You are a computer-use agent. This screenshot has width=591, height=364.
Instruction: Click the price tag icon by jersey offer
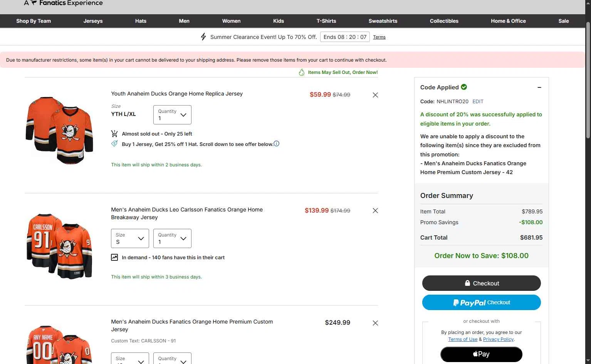coord(114,144)
